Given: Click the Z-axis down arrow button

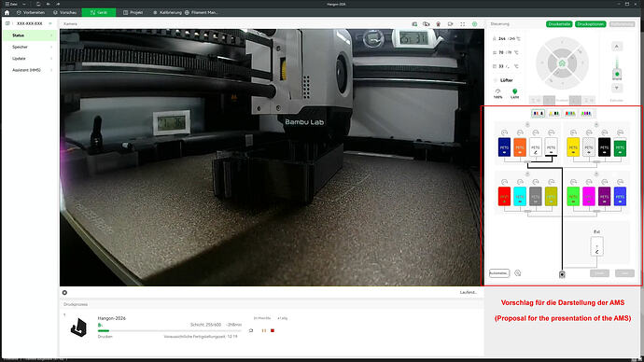Looking at the screenshot, I should tap(617, 88).
